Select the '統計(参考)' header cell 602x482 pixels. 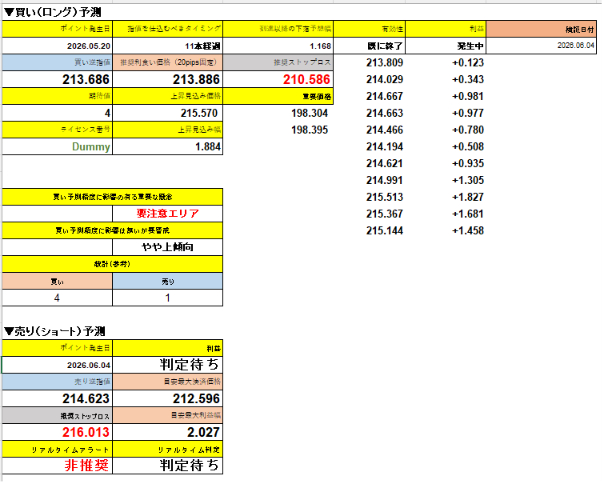click(x=112, y=264)
